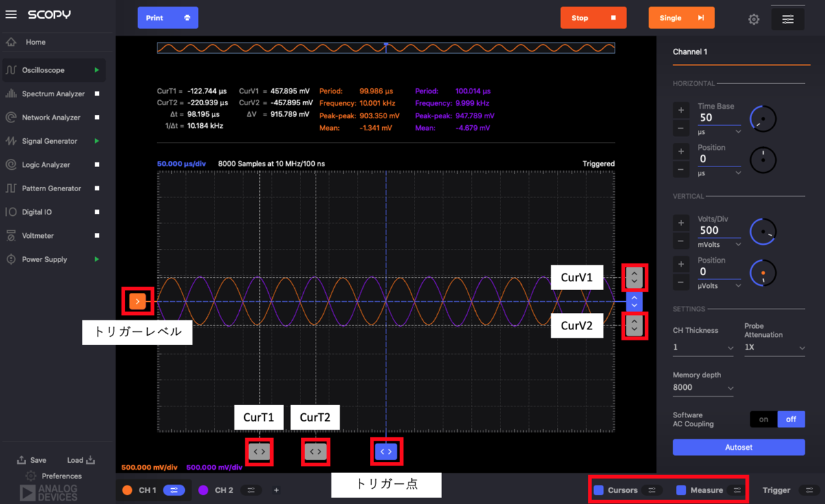The image size is (825, 504).
Task: Click the Voltmeter sidebar icon
Action: [x=11, y=236]
